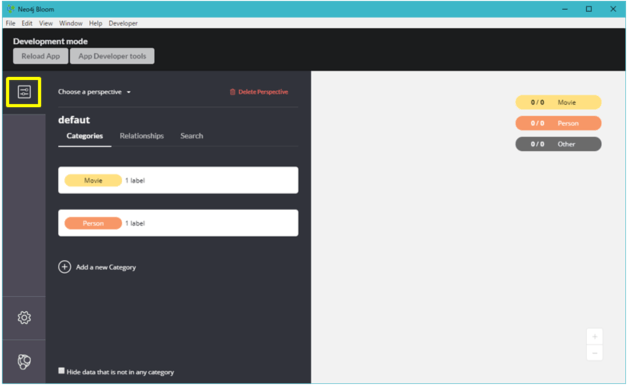Click the Neo4j Bloom app icon in title bar
This screenshot has width=629, height=386.
10,9
